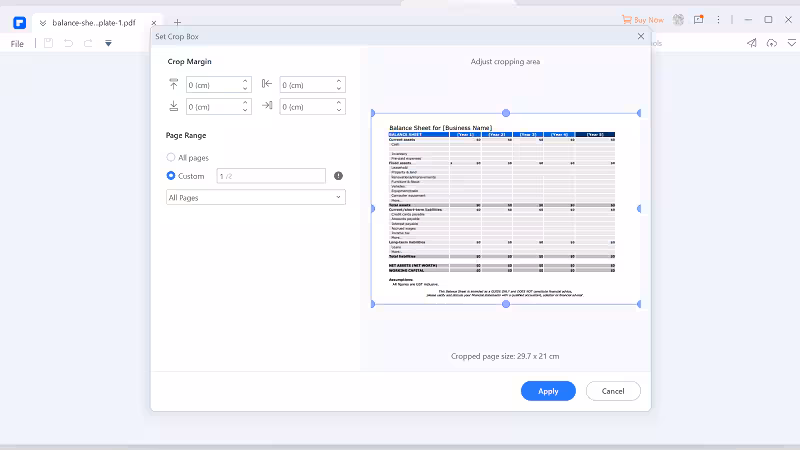Click the Cancel button
Screen dimensions: 800x450
click(613, 391)
